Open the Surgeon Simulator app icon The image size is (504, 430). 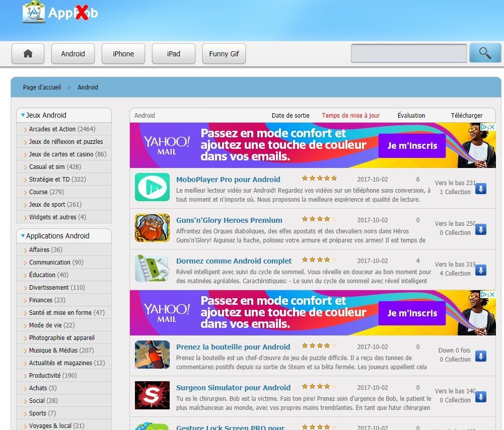152,395
